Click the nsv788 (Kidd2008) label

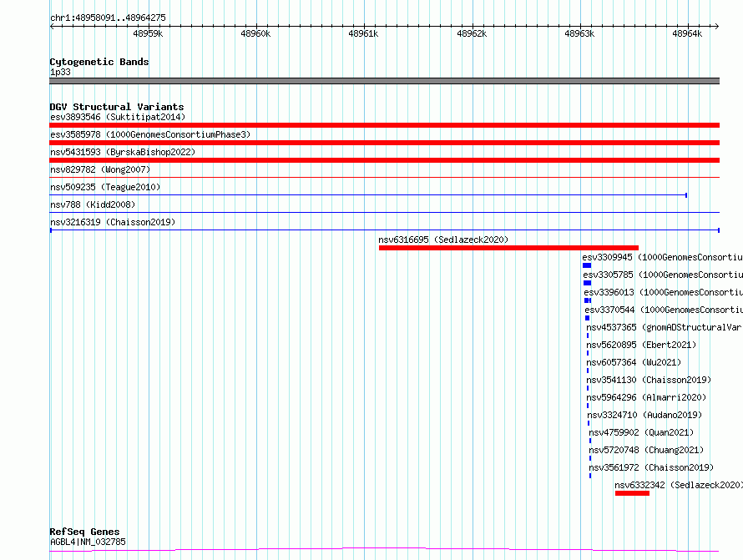[x=93, y=204]
